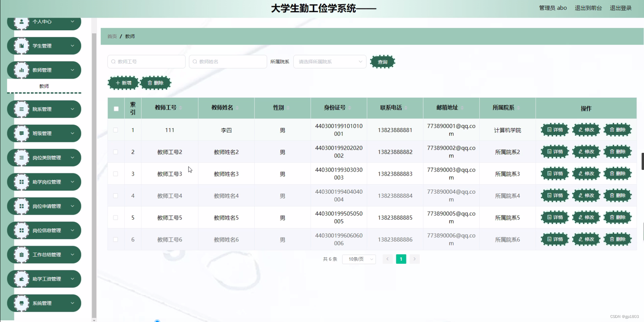
Task: Select the 岗位类别管理 sidebar icon
Action: point(22,158)
